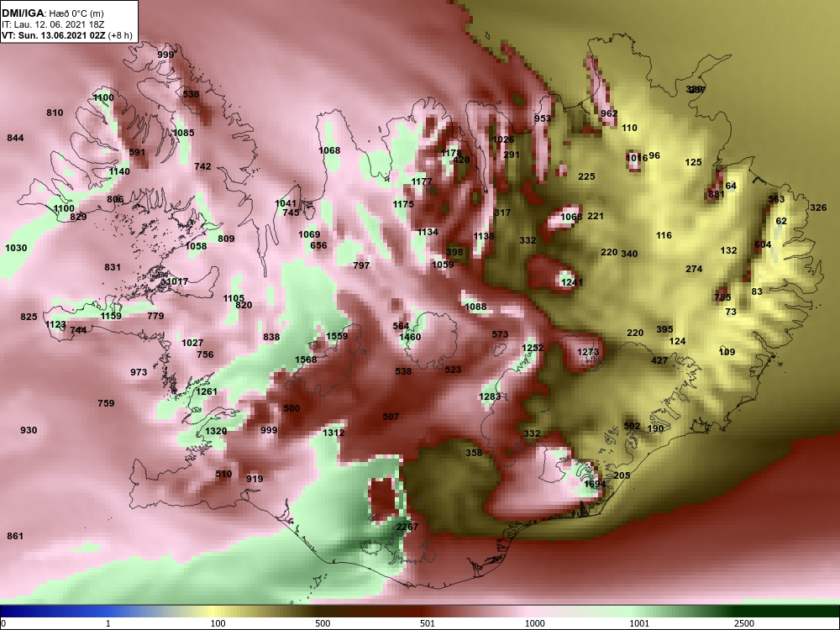840x630 pixels.
Task: Click the map value 930
Action: pyautogui.click(x=29, y=430)
